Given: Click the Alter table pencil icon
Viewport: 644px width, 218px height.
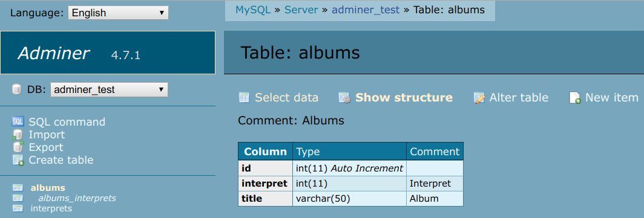Looking at the screenshot, I should coord(479,98).
